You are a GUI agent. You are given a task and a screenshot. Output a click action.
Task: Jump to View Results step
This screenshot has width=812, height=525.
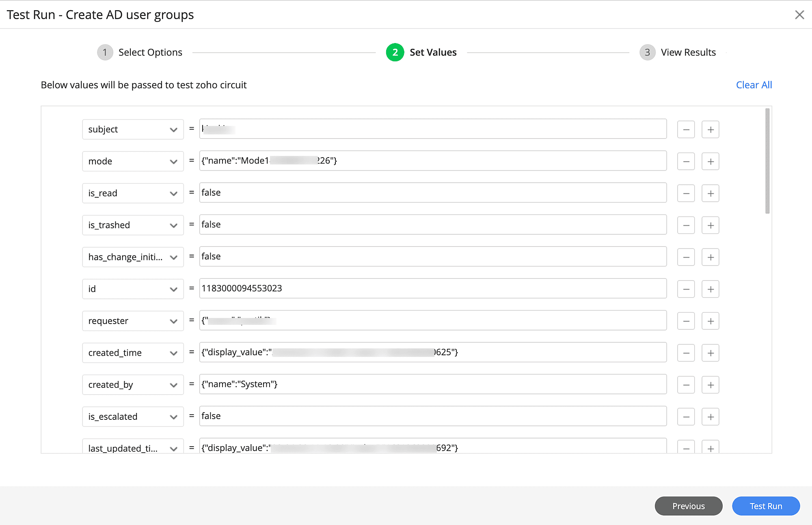coord(678,52)
